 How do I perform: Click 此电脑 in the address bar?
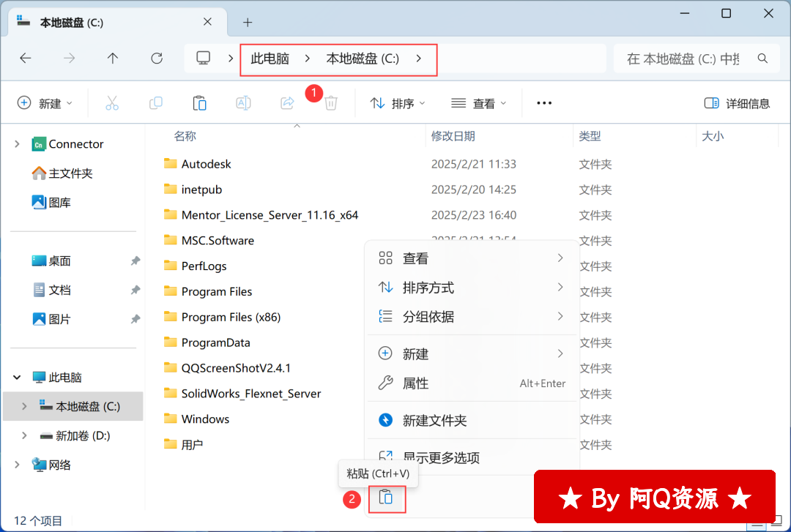pyautogui.click(x=270, y=59)
